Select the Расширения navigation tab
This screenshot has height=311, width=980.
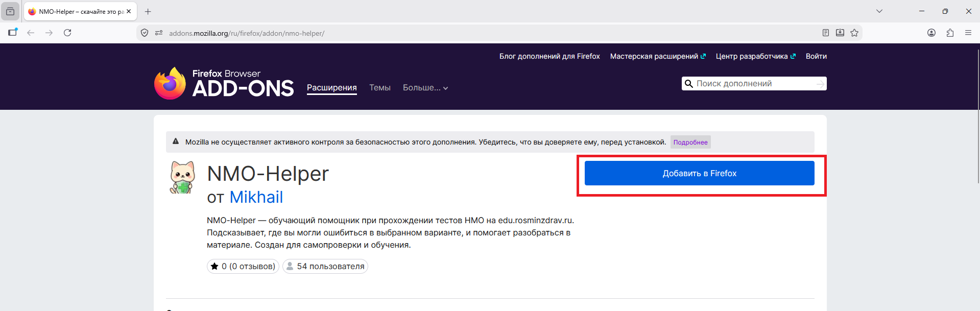pyautogui.click(x=332, y=88)
